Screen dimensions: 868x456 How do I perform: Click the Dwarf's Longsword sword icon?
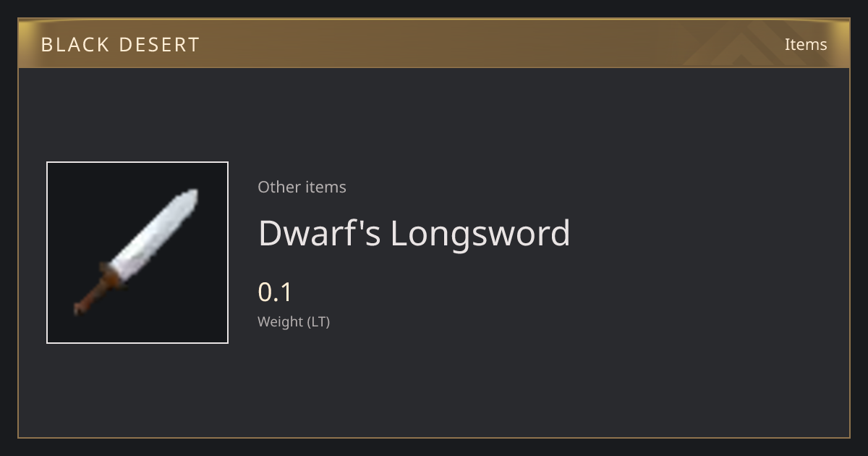pyautogui.click(x=136, y=253)
